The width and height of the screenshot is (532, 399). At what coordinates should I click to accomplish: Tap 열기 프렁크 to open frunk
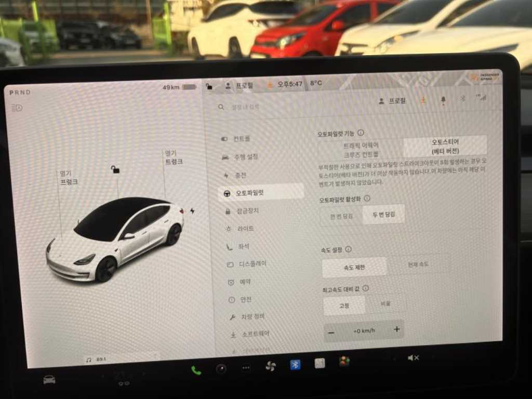tap(69, 178)
